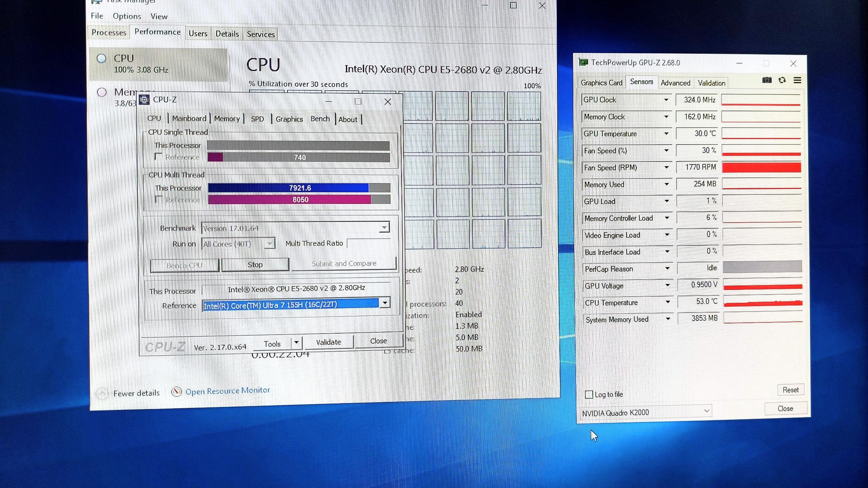The width and height of the screenshot is (868, 488).
Task: Click the CPU-Z title bar icon
Action: [144, 100]
